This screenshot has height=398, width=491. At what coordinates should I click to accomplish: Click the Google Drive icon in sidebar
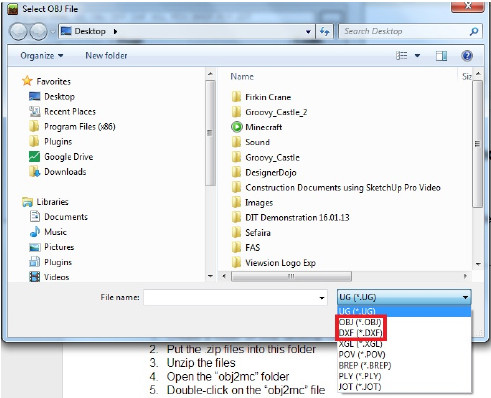34,156
